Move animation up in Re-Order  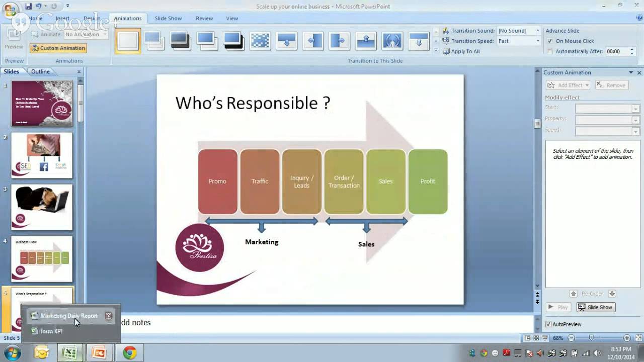click(573, 294)
